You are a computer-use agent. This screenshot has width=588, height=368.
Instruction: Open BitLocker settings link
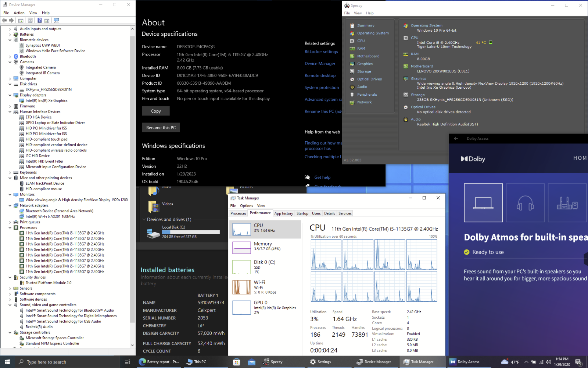pyautogui.click(x=321, y=52)
